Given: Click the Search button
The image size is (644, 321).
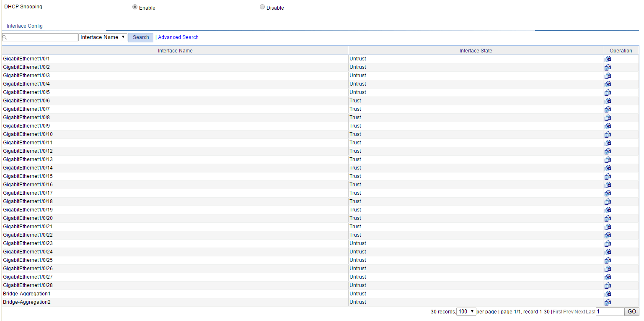Looking at the screenshot, I should 141,37.
